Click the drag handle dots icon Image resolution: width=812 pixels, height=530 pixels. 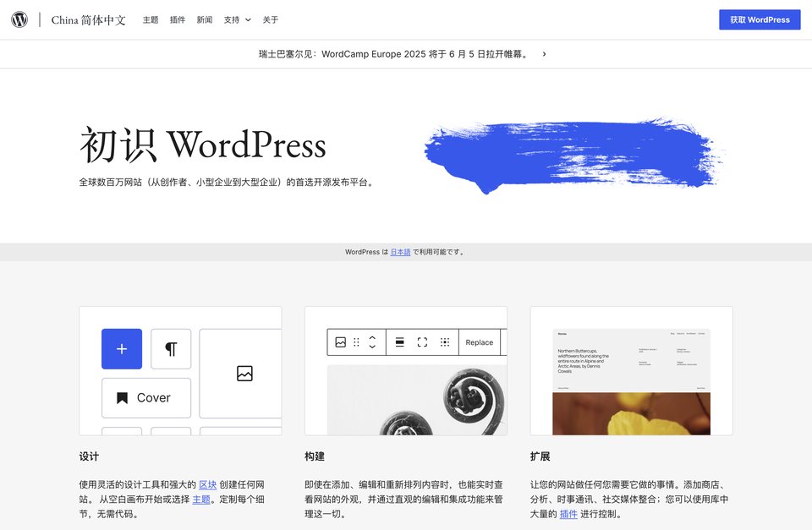pos(356,342)
